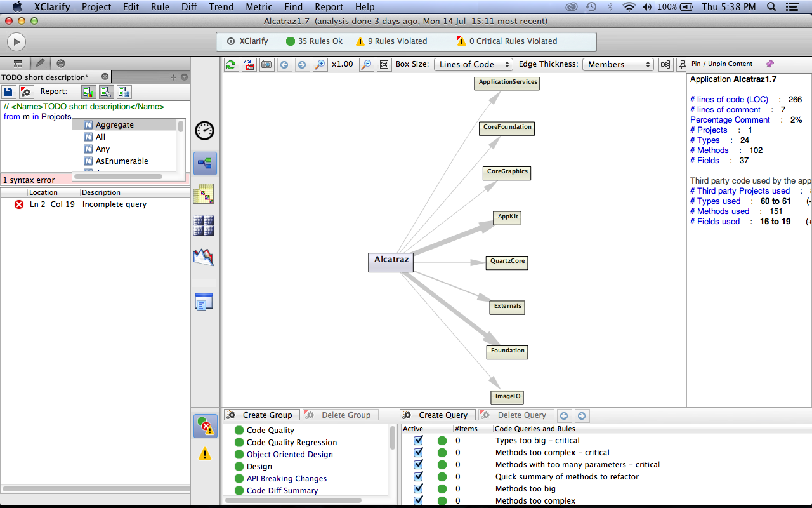This screenshot has width=812, height=508.
Task: Uncheck Active for Methods too big
Action: (x=418, y=488)
